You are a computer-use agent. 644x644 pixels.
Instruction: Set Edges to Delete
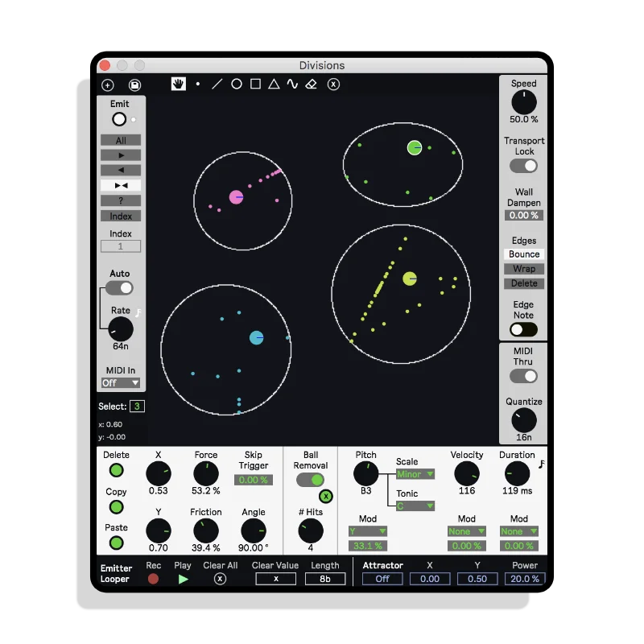tap(524, 283)
